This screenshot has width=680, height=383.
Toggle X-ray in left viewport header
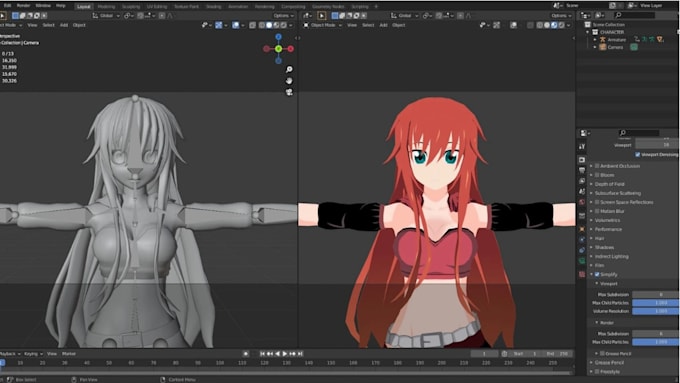coord(252,25)
